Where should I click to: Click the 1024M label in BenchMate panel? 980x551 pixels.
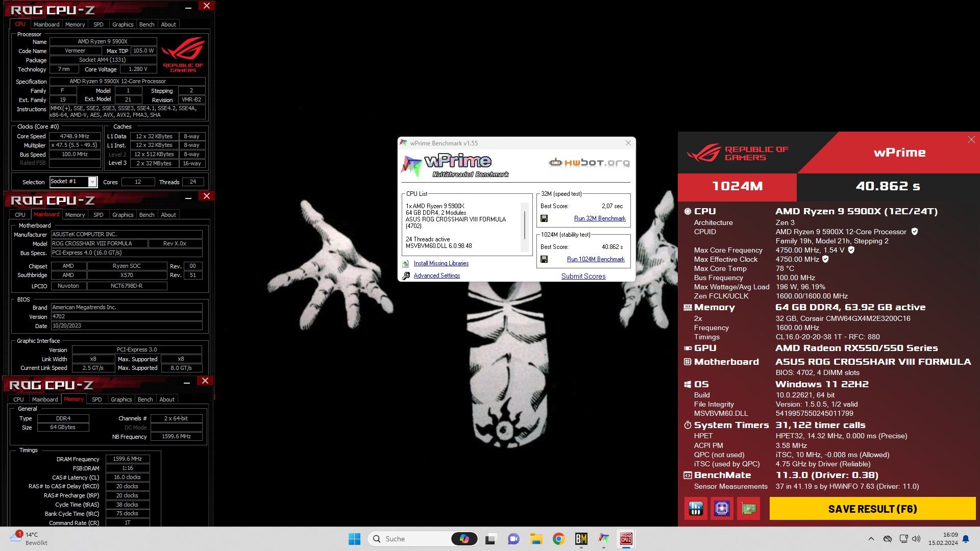(738, 186)
